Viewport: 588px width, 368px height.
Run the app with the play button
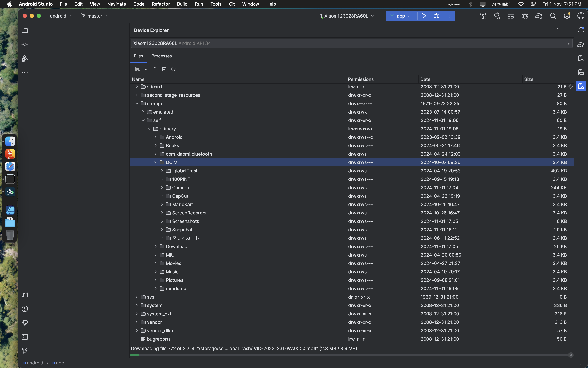(424, 16)
